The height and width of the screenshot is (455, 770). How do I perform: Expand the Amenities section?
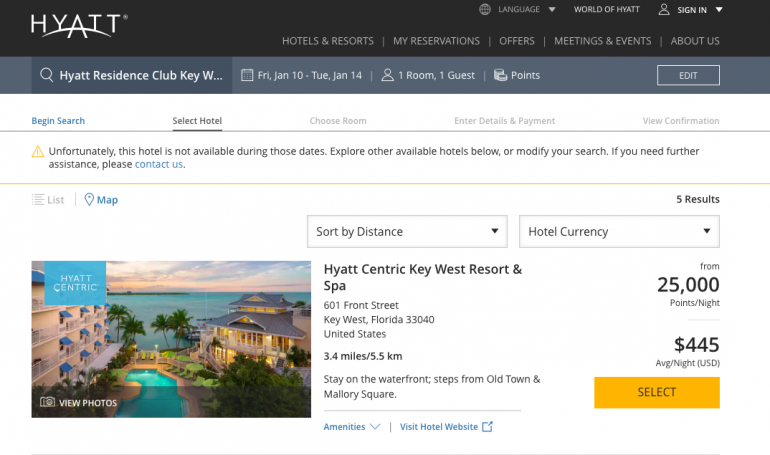tap(352, 427)
